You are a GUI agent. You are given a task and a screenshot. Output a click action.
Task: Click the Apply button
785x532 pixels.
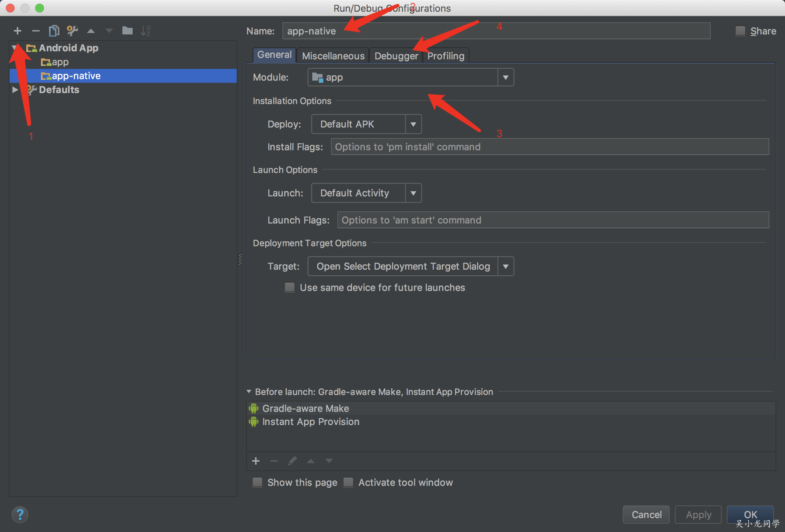pyautogui.click(x=699, y=515)
